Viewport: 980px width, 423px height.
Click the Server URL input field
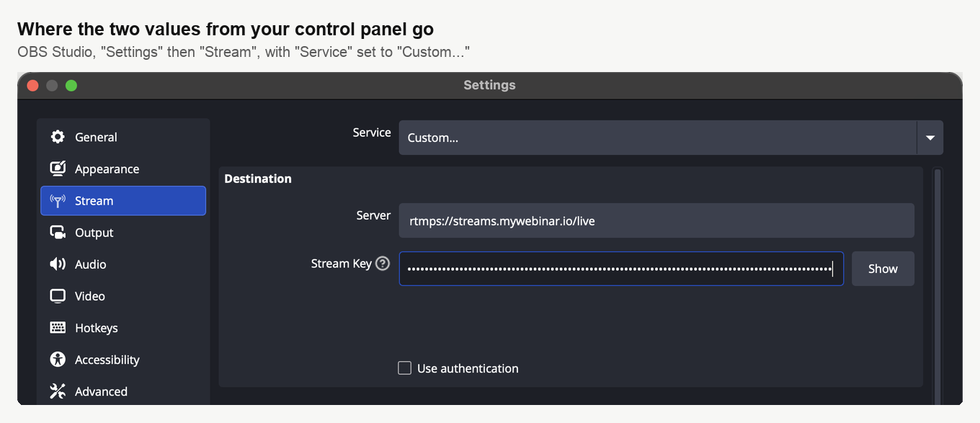pos(656,221)
